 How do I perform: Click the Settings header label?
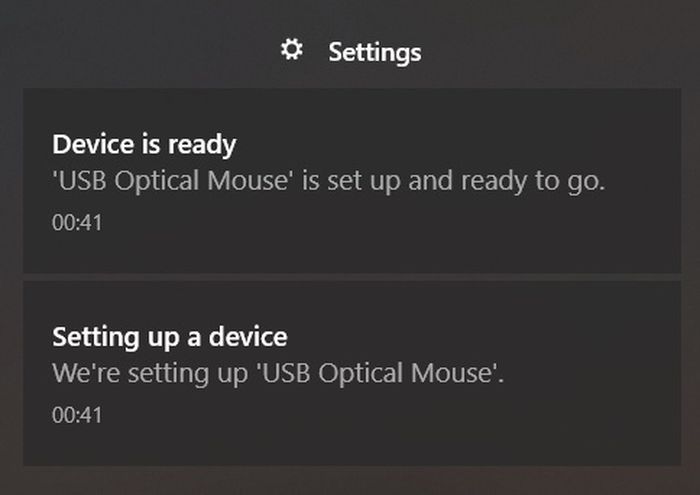click(x=375, y=51)
